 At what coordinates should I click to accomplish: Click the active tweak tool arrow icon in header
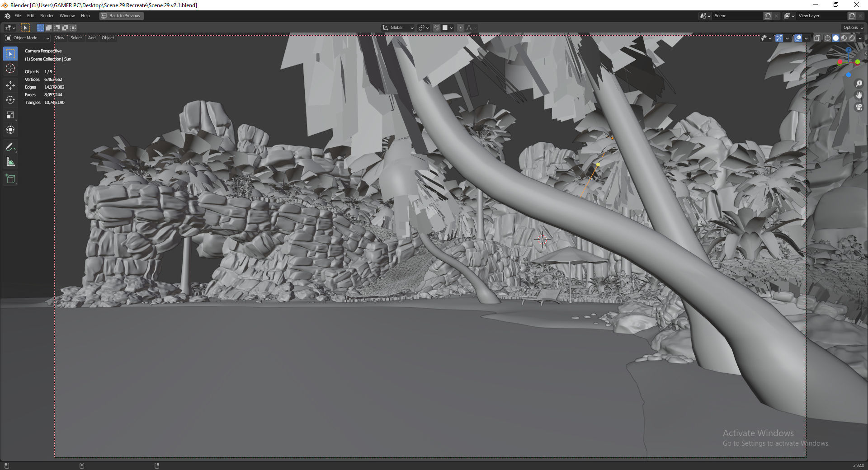click(x=25, y=28)
